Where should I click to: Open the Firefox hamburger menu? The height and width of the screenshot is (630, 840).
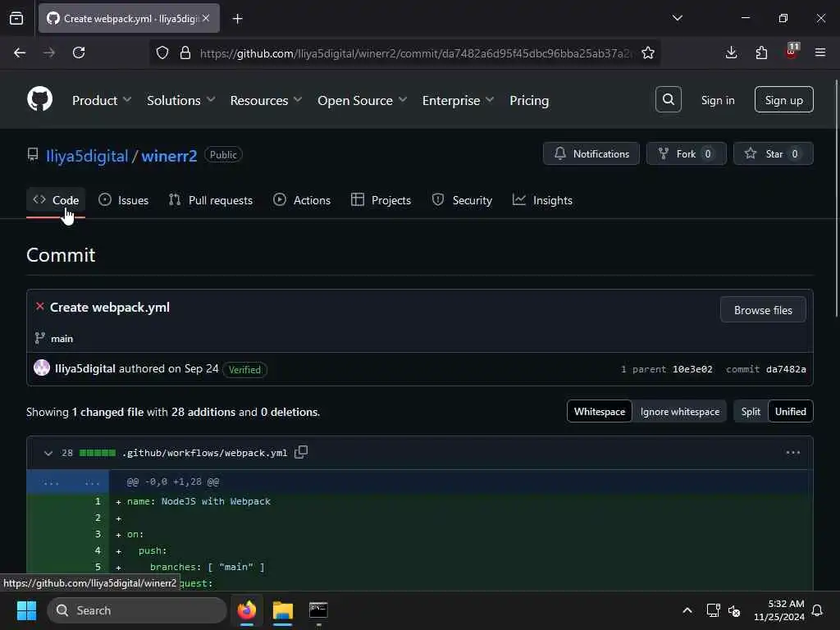pos(820,52)
